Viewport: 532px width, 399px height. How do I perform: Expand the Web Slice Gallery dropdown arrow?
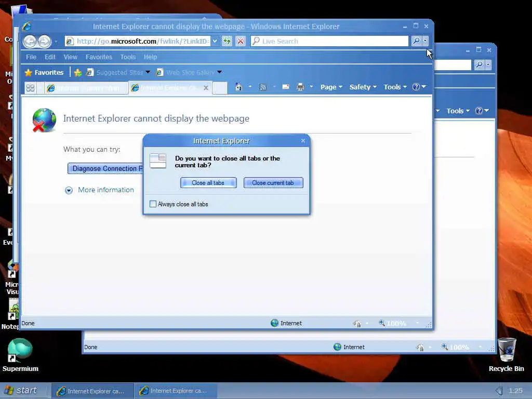pos(220,72)
